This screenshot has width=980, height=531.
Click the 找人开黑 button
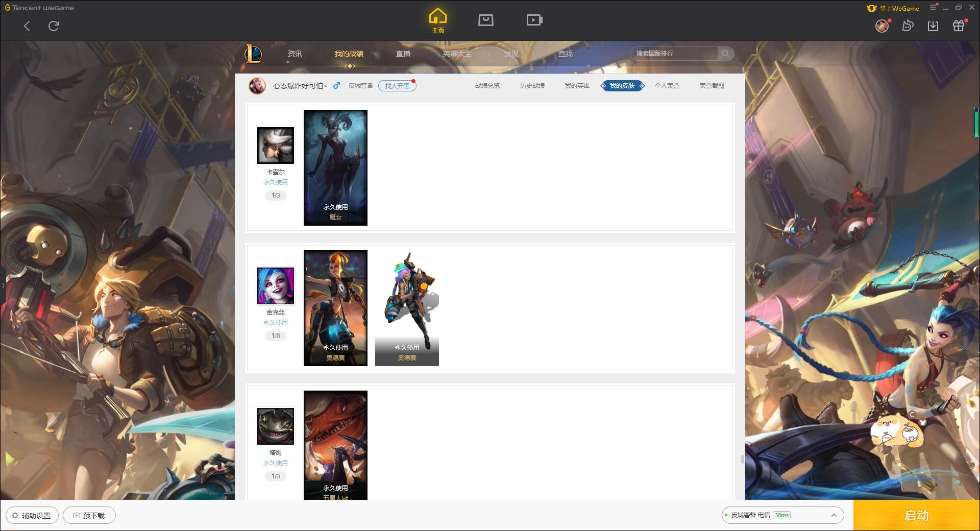(x=397, y=86)
